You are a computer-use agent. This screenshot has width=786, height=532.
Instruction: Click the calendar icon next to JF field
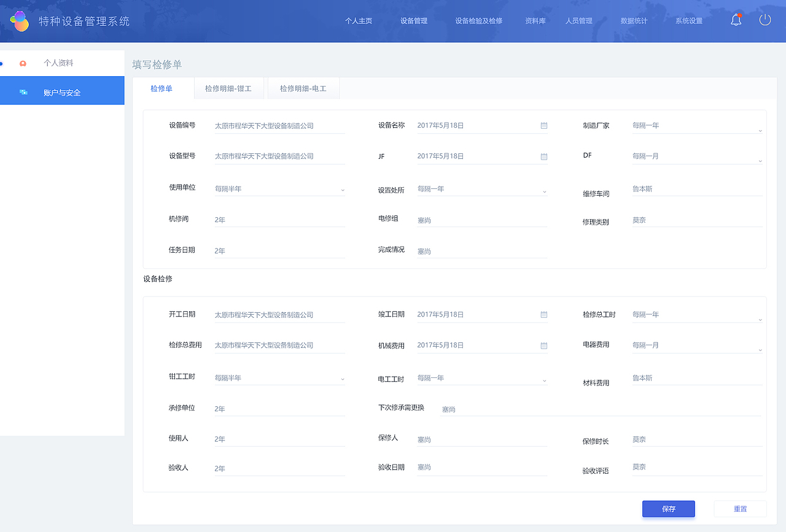tap(543, 156)
